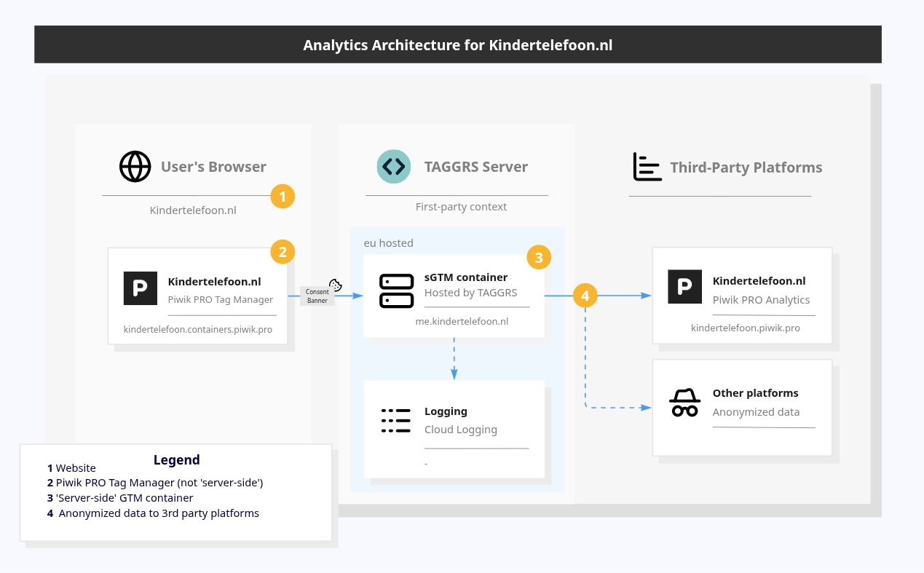Click bold 'Kindertelefoon.nl' in the Analytics card
Screen dimensions: 924x573
coord(759,281)
